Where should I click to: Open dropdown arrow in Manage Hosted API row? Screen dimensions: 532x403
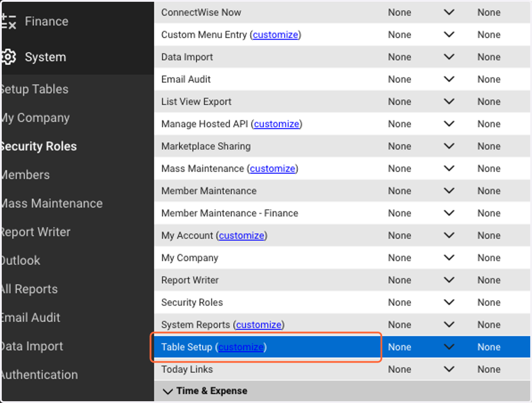[449, 124]
